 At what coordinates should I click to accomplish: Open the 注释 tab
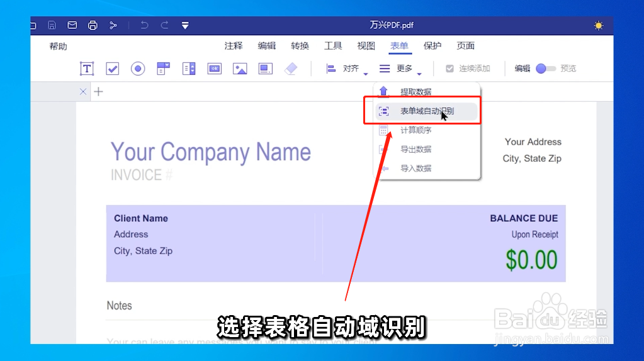click(234, 46)
